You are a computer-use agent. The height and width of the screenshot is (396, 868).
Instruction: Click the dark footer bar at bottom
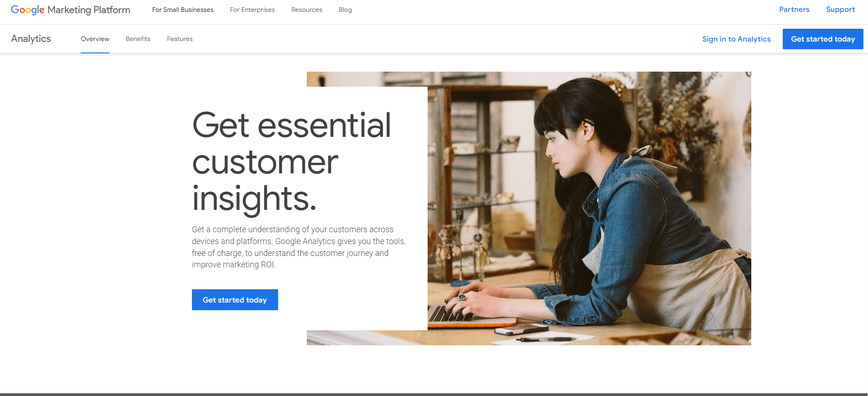[434, 395]
